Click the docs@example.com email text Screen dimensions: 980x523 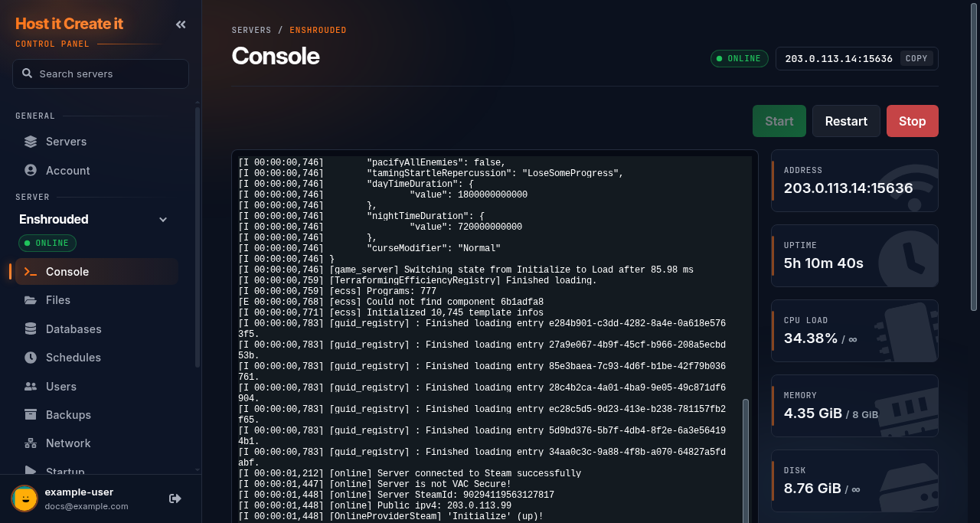(x=87, y=506)
